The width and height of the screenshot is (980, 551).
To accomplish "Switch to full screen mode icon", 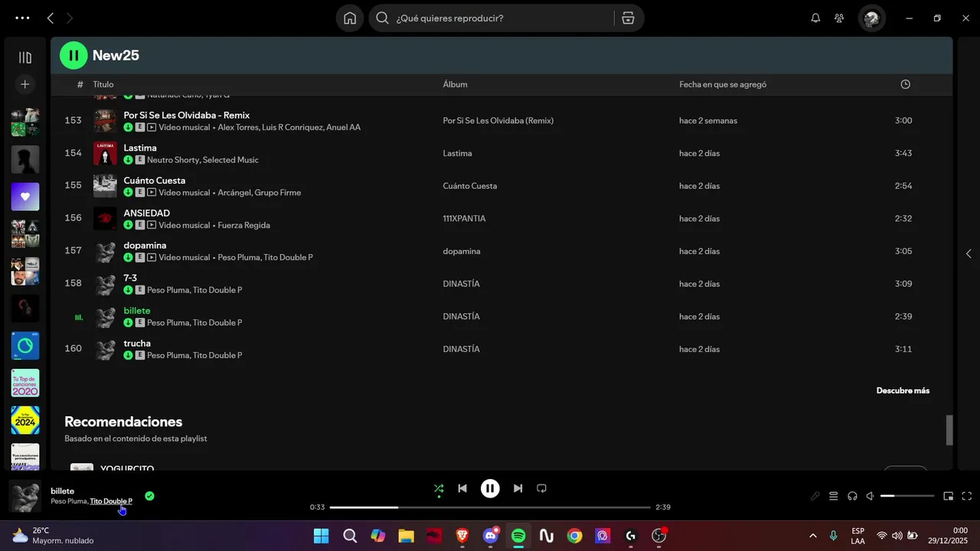I will click(x=966, y=496).
